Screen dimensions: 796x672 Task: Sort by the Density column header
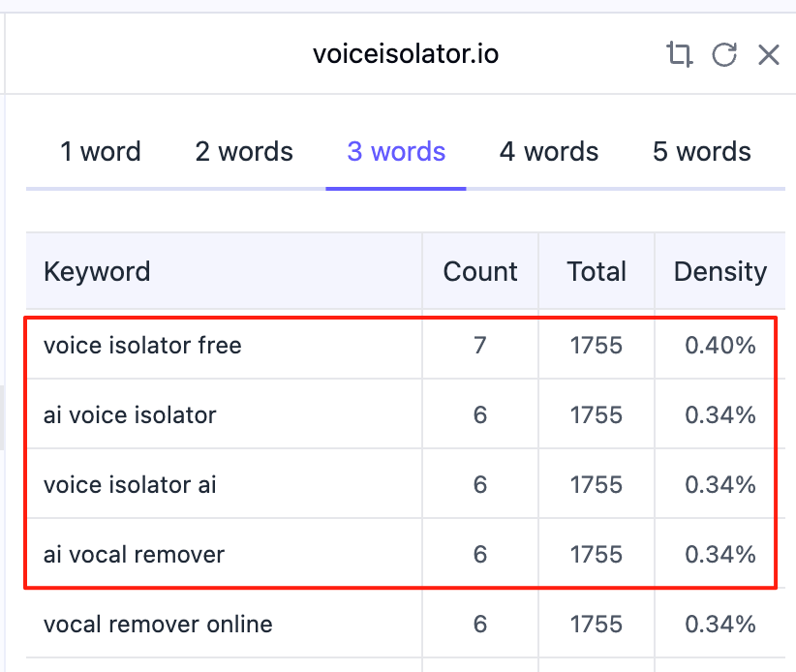719,271
